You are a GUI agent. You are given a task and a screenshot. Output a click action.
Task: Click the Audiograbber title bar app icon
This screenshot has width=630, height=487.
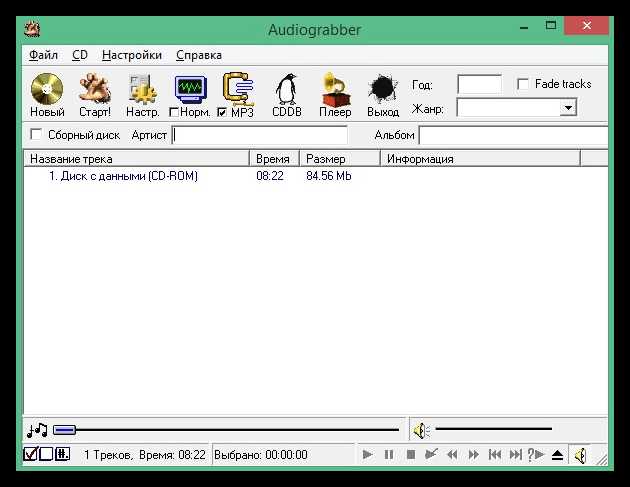[x=32, y=29]
